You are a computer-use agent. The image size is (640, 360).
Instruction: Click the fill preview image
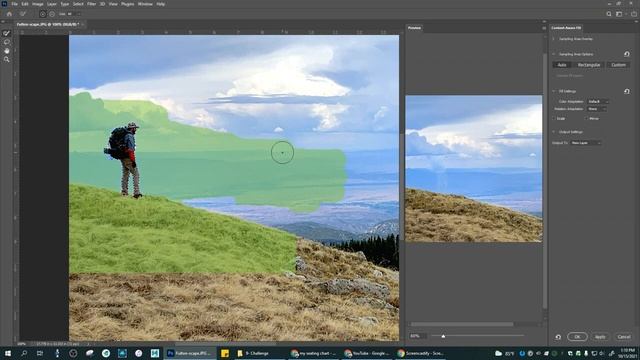tap(473, 169)
